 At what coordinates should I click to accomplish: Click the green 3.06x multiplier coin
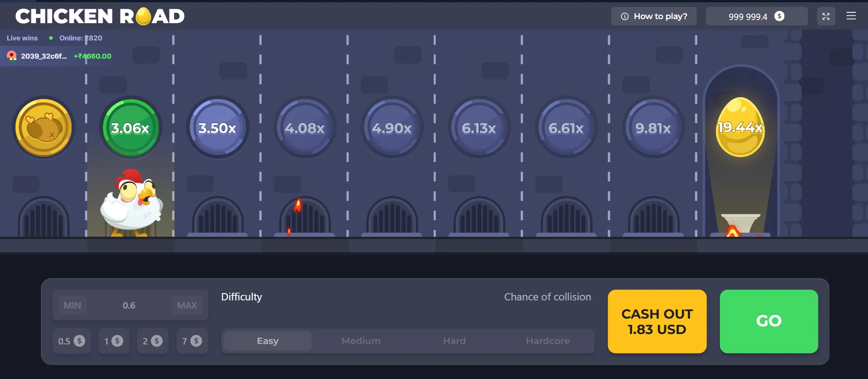pyautogui.click(x=130, y=128)
